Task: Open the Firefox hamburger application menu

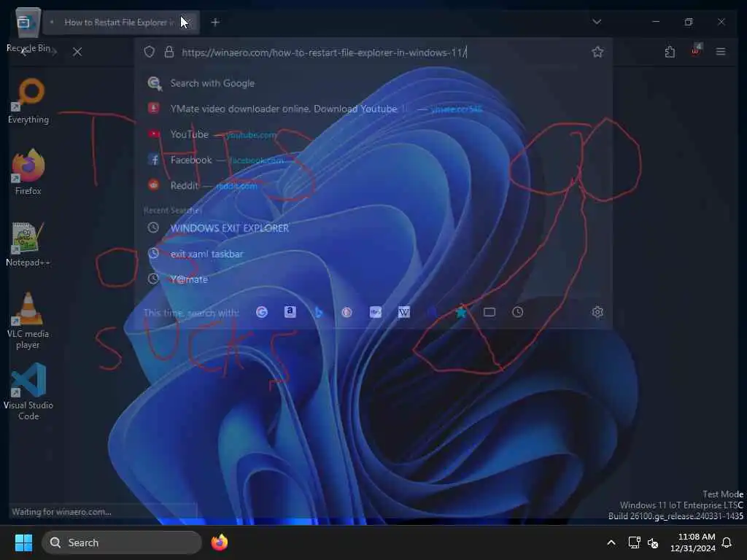Action: [x=721, y=52]
